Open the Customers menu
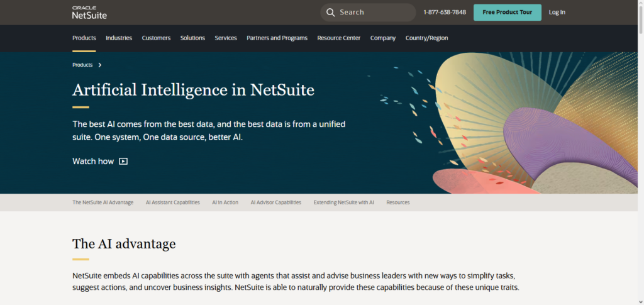The height and width of the screenshot is (305, 644). pos(156,38)
